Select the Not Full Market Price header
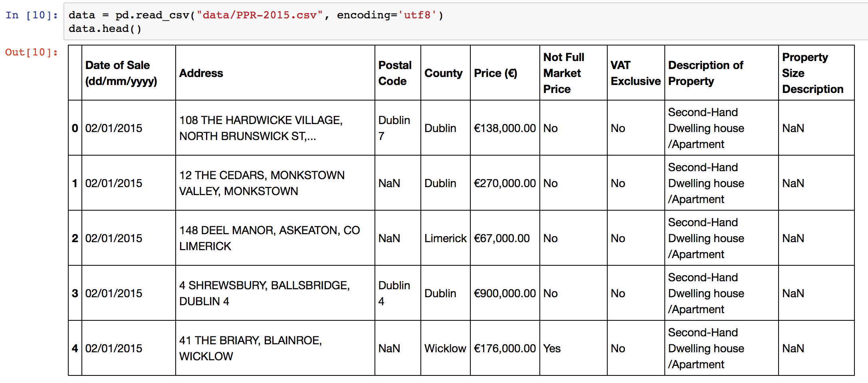Screen dimensions: 868x383 click(x=564, y=73)
